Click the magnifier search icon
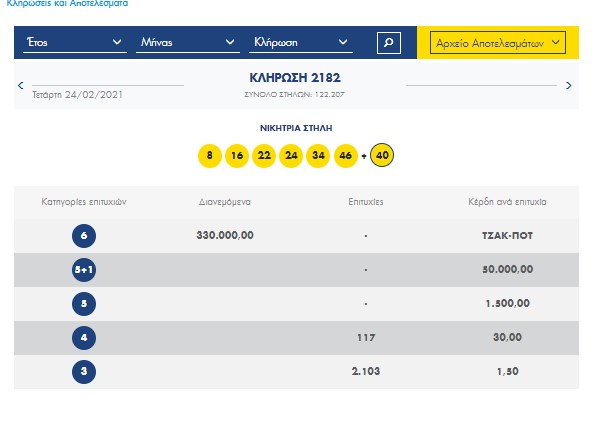Viewport: 609px width, 429px height. tap(388, 43)
